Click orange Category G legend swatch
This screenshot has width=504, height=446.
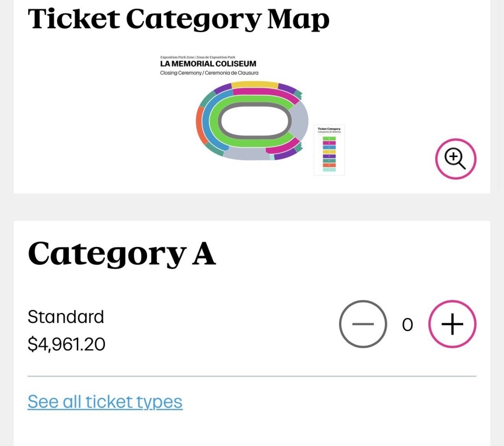[x=329, y=165]
